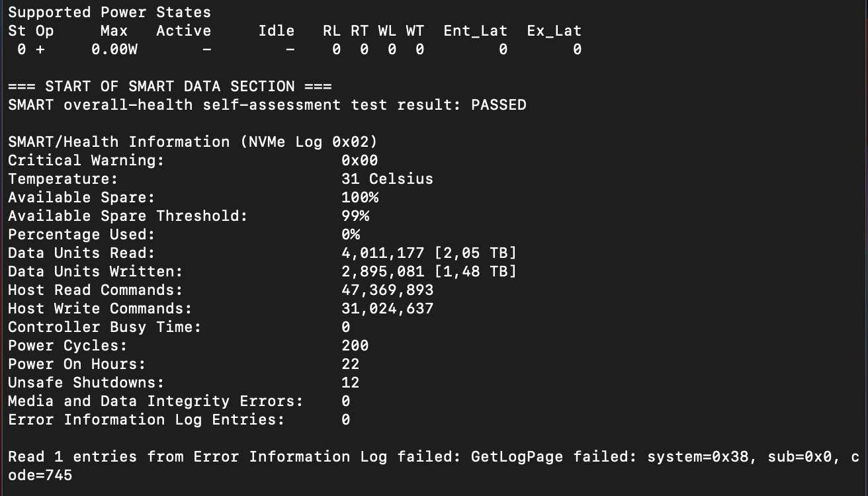Click the PASSED self-assessment result text

coord(498,105)
